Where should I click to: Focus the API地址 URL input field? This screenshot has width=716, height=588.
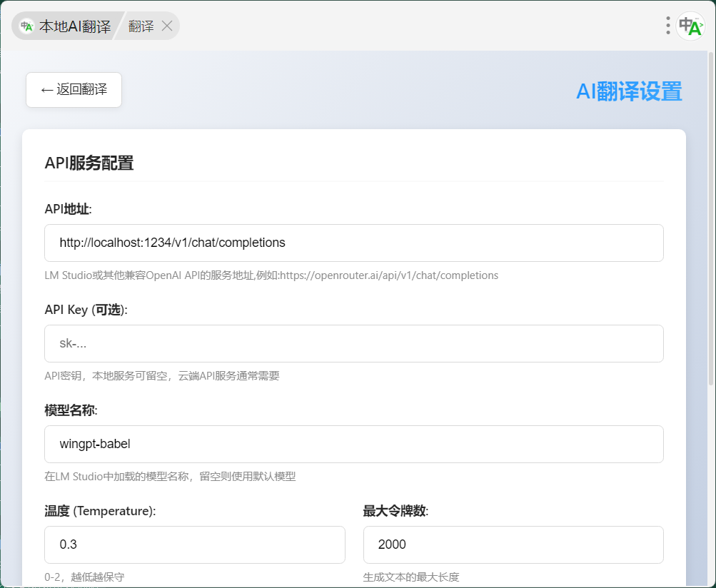353,243
